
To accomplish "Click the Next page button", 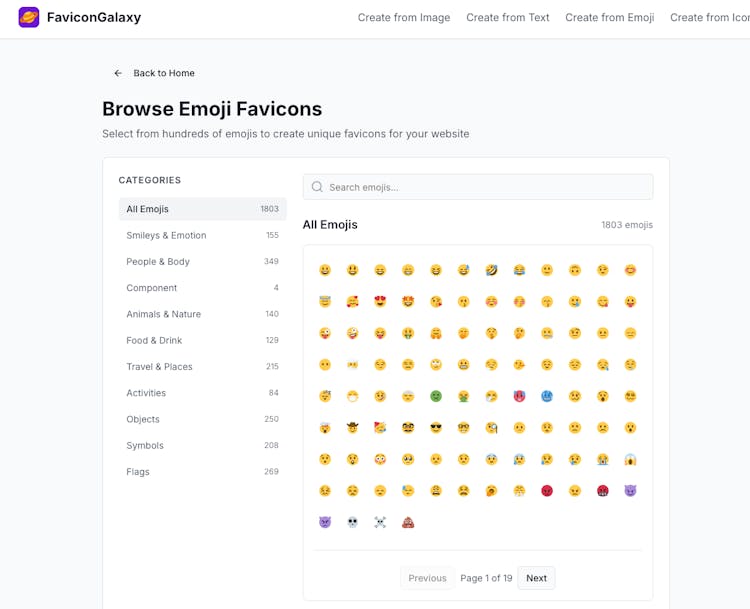I will pos(536,578).
